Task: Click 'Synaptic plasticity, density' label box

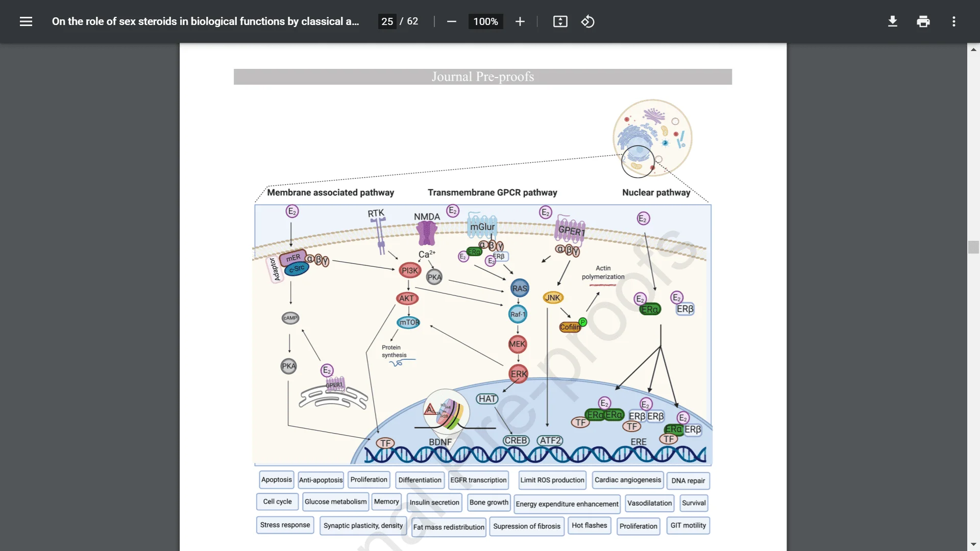Action: [363, 525]
